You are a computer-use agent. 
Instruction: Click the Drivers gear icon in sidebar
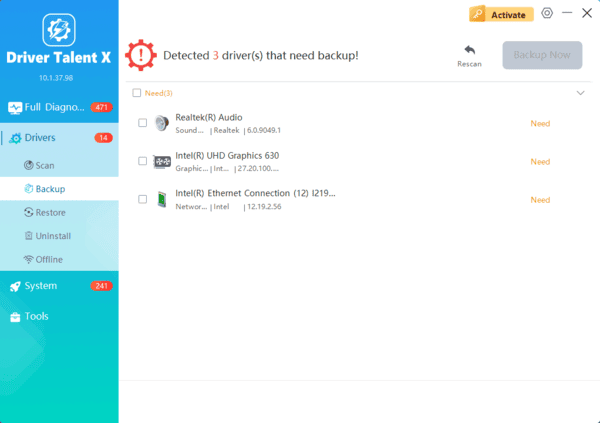pyautogui.click(x=15, y=138)
